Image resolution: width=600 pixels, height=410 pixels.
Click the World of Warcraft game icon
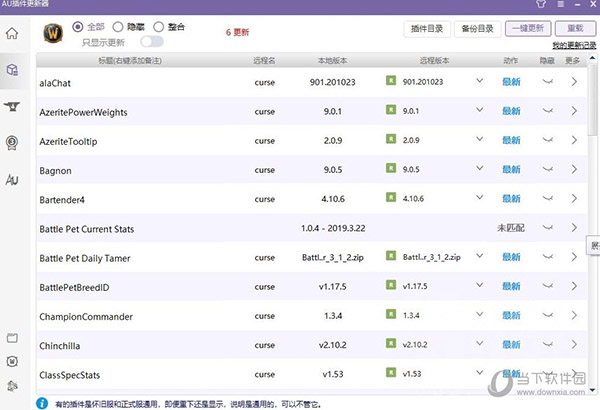[53, 33]
